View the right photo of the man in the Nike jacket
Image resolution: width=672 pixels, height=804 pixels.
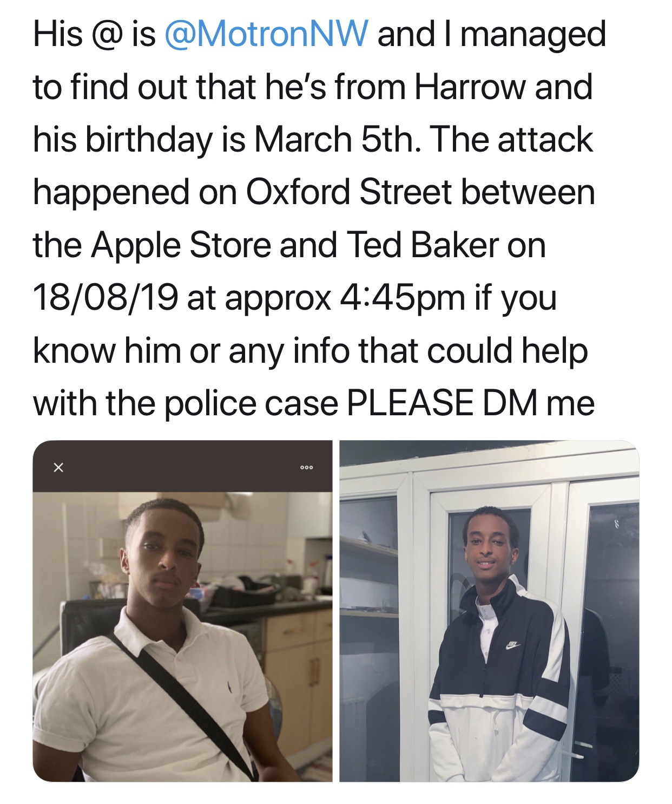tap(489, 611)
